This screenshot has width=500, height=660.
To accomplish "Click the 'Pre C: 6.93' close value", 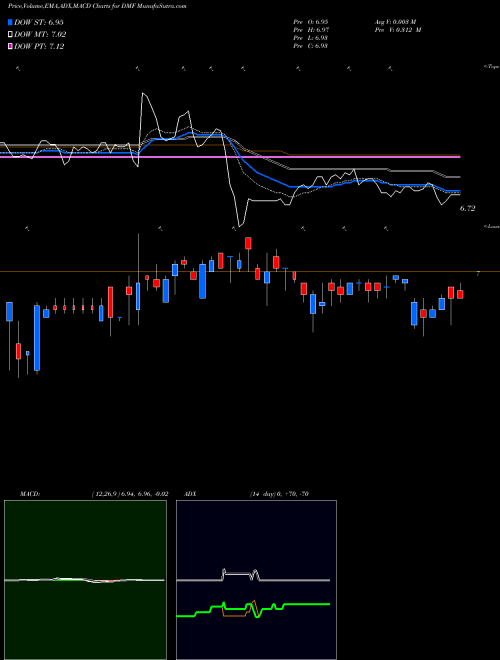I will click(311, 46).
